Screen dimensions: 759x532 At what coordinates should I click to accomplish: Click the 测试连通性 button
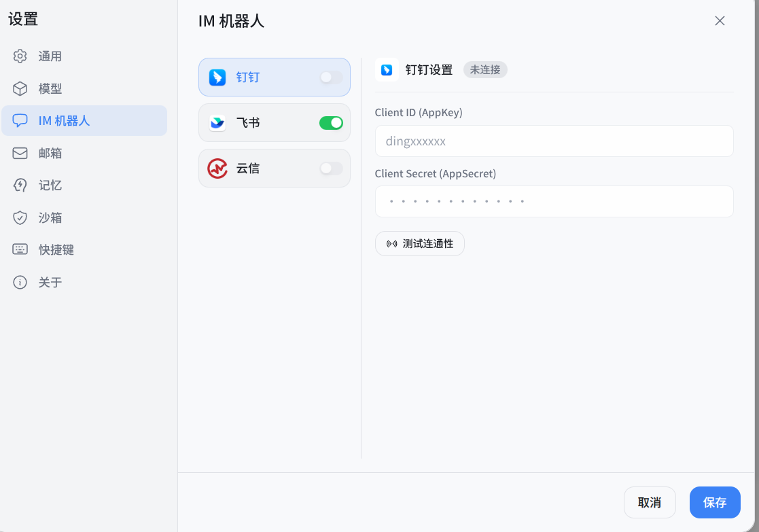tap(419, 243)
